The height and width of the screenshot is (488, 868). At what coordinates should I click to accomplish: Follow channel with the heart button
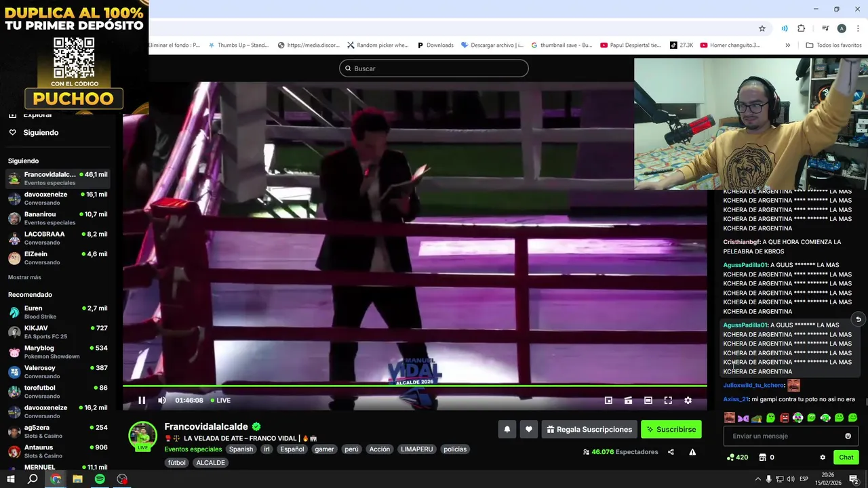(x=529, y=429)
